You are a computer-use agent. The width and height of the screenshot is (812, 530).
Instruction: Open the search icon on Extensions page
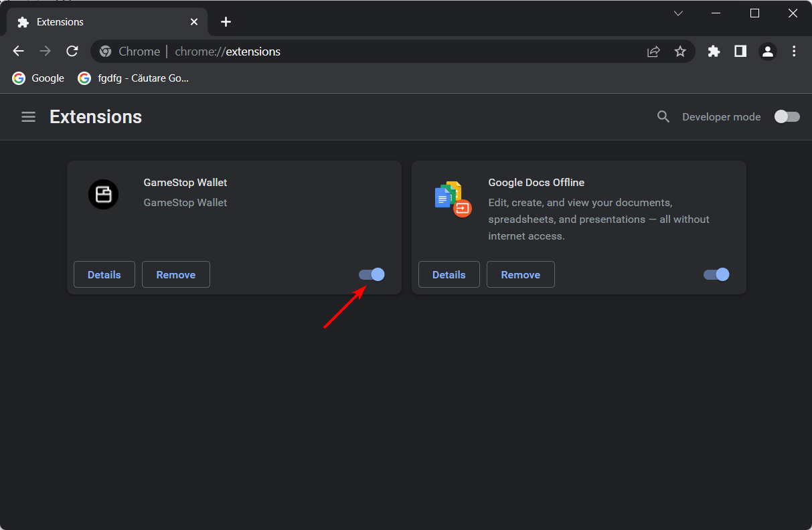coord(663,116)
